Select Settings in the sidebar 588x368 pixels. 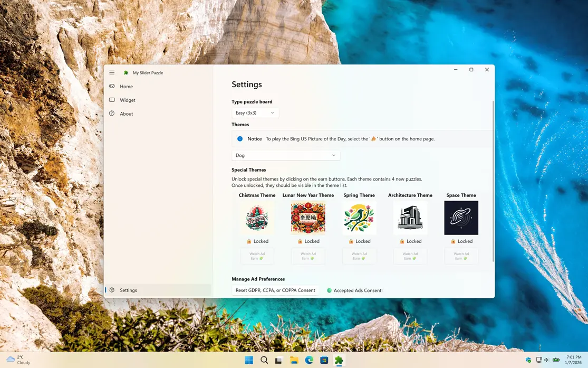pos(128,290)
